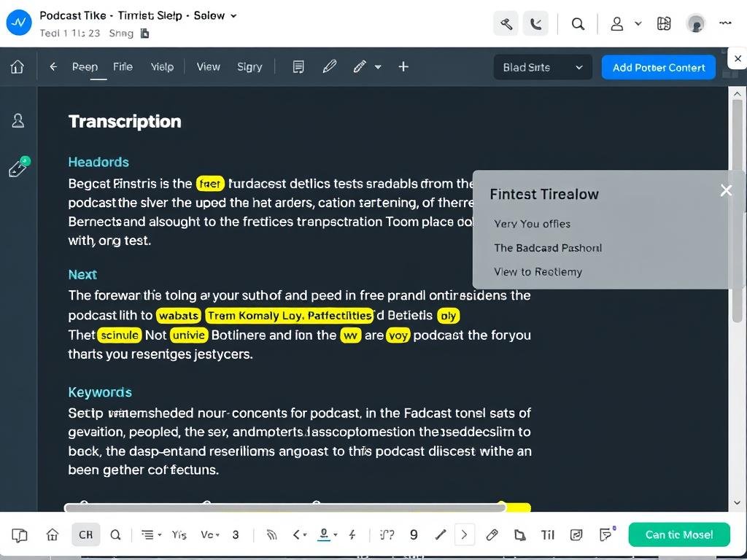This screenshot has height=560, width=747.
Task: Click the feed signal icon in bottom toolbar
Action: click(x=272, y=534)
